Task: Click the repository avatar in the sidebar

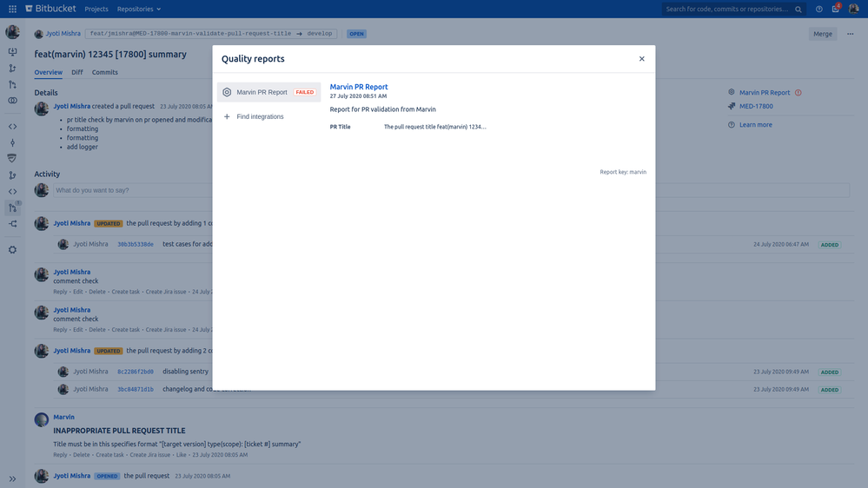Action: pyautogui.click(x=12, y=32)
